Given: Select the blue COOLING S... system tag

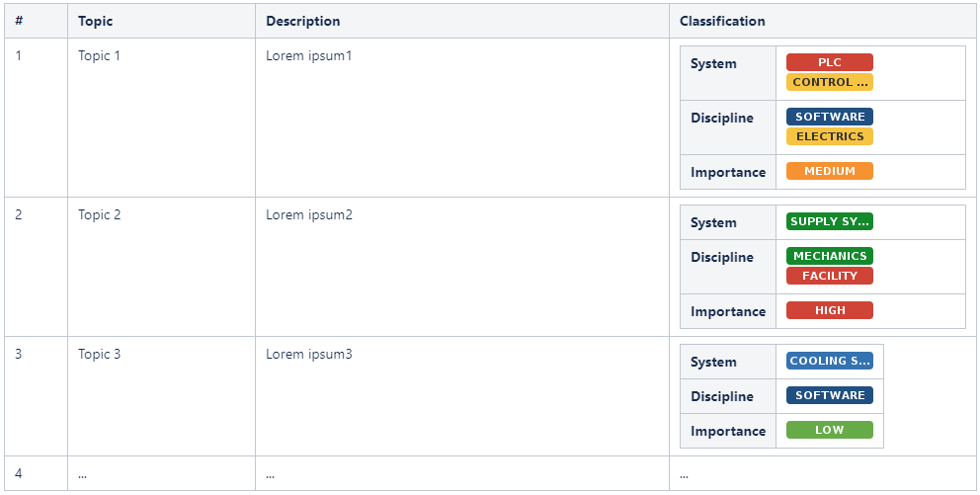Looking at the screenshot, I should click(829, 361).
